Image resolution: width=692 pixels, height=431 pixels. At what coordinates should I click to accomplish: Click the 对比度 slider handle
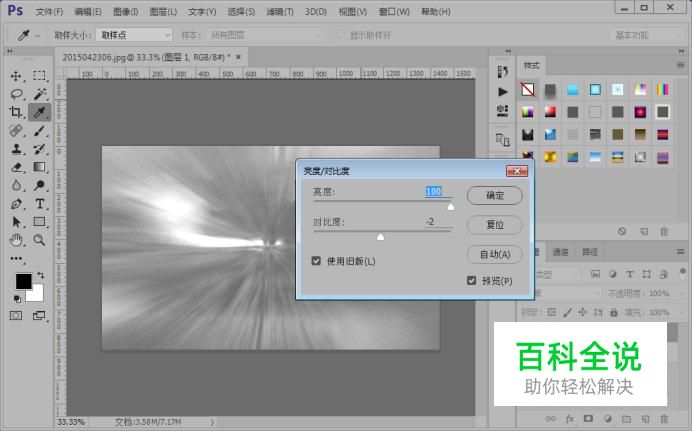(x=380, y=237)
